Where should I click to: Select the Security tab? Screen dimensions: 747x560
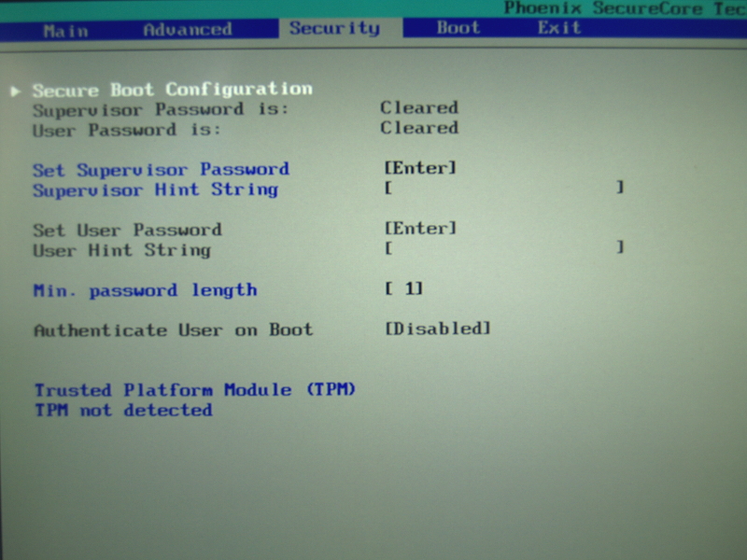click(x=334, y=28)
